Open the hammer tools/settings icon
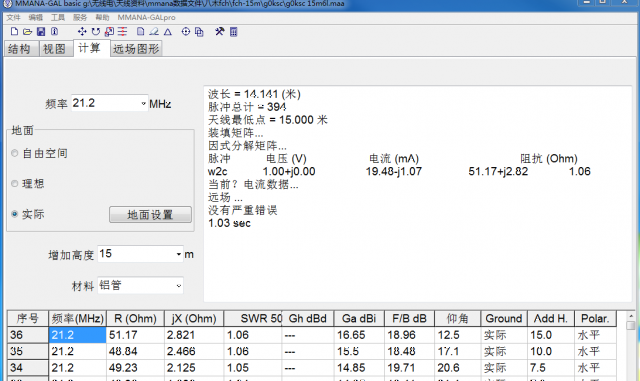640x381 pixels. click(x=220, y=31)
